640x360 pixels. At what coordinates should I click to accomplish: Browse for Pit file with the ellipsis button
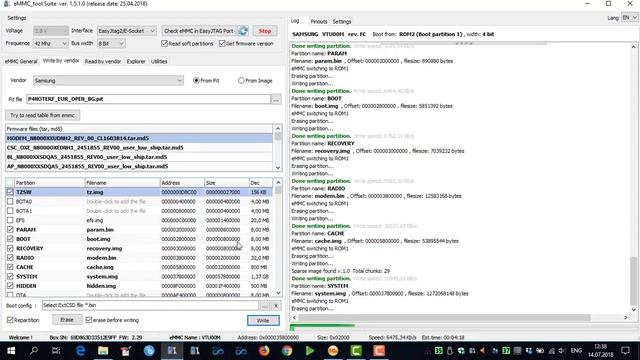276,99
